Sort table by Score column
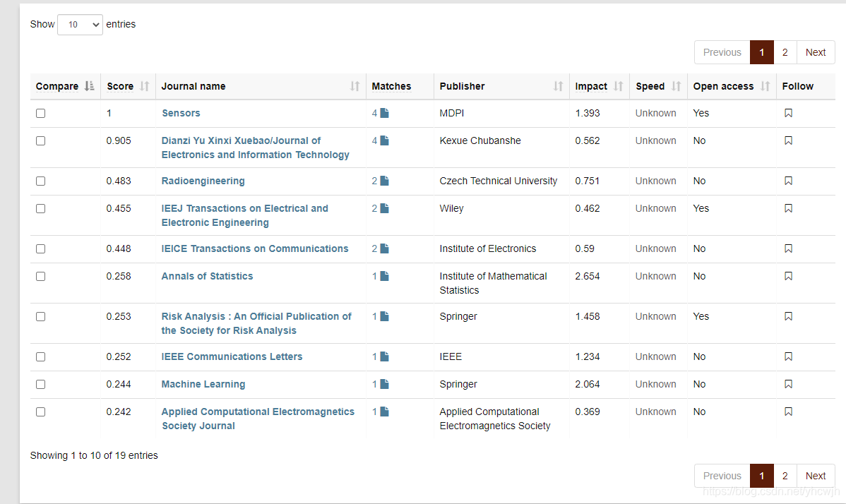 (128, 86)
